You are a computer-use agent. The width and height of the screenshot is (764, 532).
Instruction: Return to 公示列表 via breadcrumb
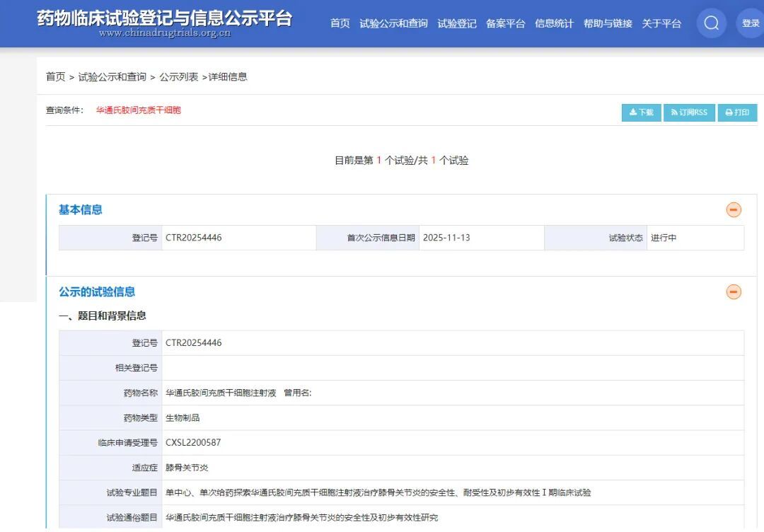click(178, 76)
